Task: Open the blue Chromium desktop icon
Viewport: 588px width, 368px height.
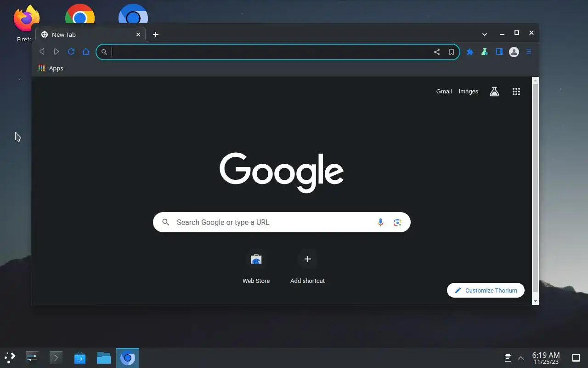Action: click(x=133, y=14)
